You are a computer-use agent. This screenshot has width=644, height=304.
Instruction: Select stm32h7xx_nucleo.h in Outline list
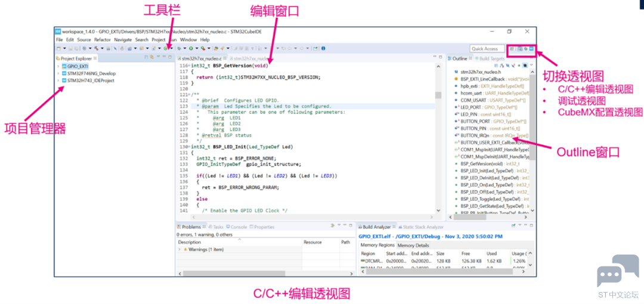point(478,72)
